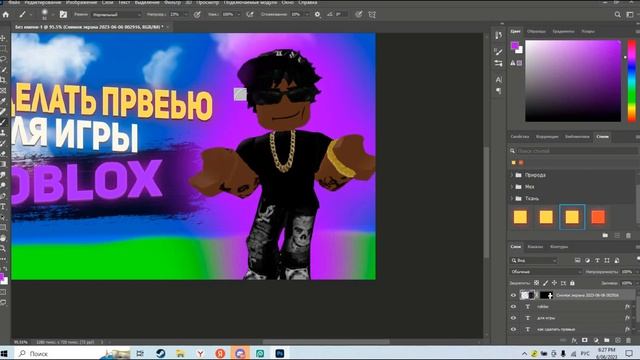Click the layer mask thumbnail
This screenshot has width=640, height=360.
coord(546,295)
